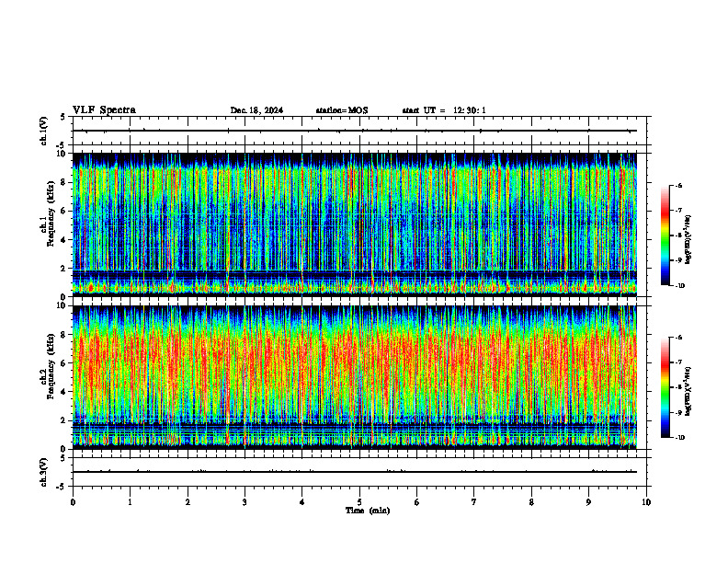The width and height of the screenshot is (728, 563).
Task: Click the "ch.3(V)" waveform axis label
Action: pos(43,472)
